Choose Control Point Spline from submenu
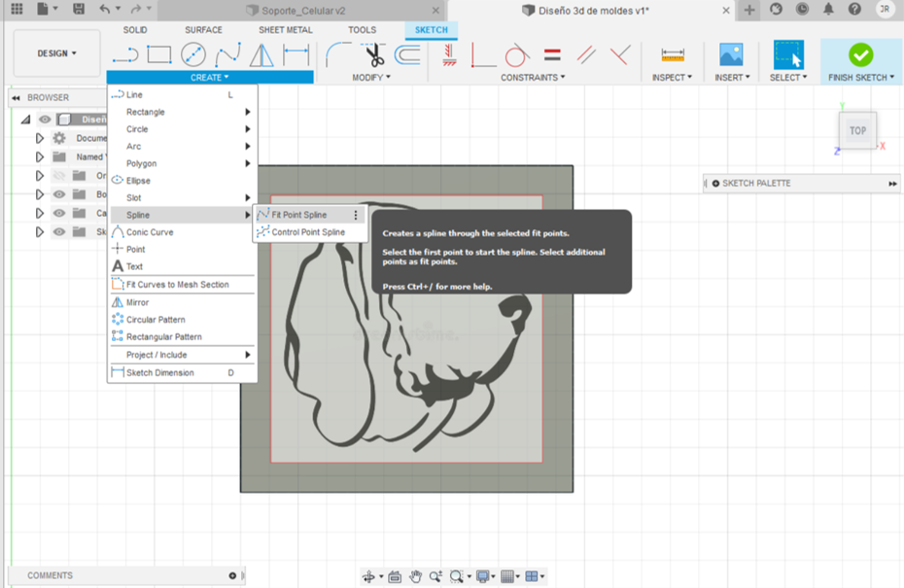 (x=307, y=232)
